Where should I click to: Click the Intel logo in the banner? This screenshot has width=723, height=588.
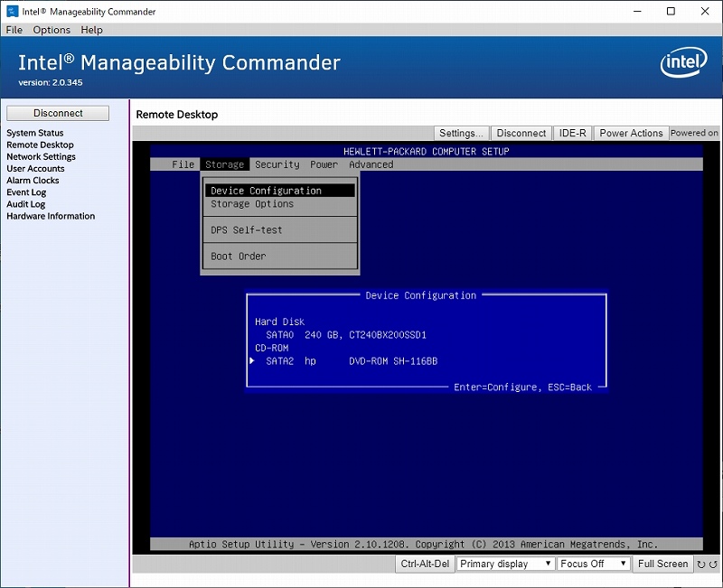pos(684,62)
